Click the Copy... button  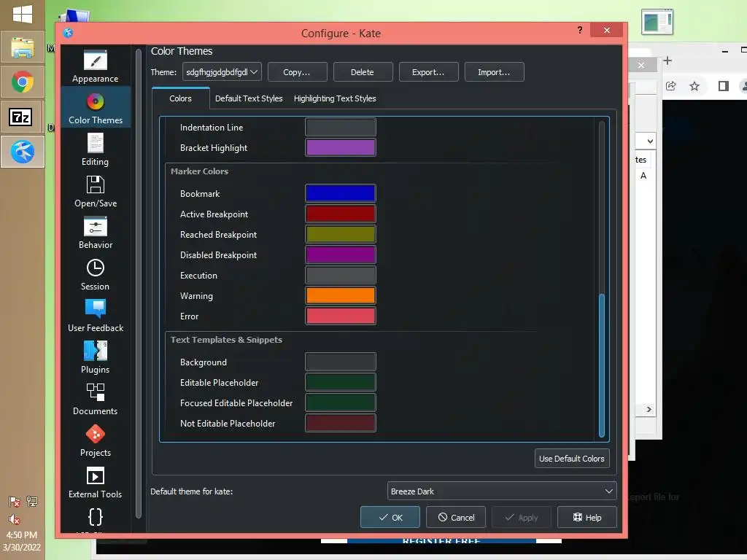[x=298, y=72]
